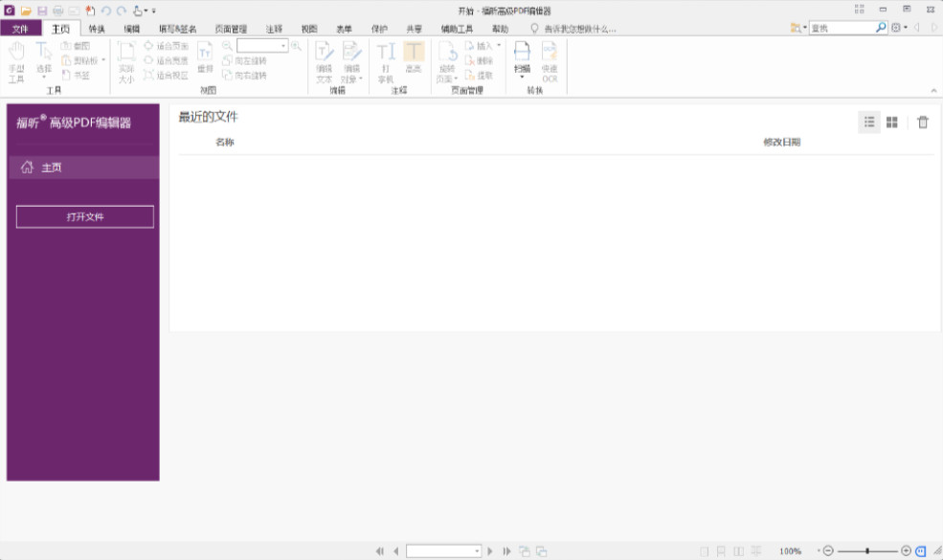Viewport: 943px width, 560px height.
Task: Click the Open folder icon in quick access toolbar
Action: coord(26,11)
